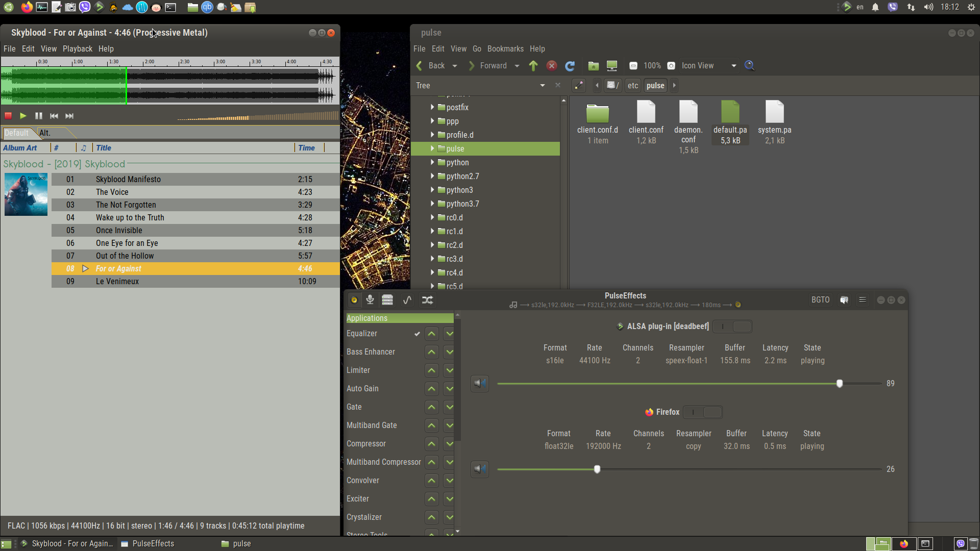Click the red stop loading icon
Image resolution: width=980 pixels, height=551 pixels.
pos(552,66)
